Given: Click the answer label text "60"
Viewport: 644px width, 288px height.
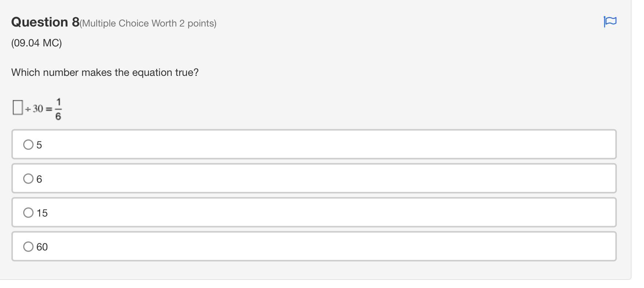Looking at the screenshot, I should [42, 247].
